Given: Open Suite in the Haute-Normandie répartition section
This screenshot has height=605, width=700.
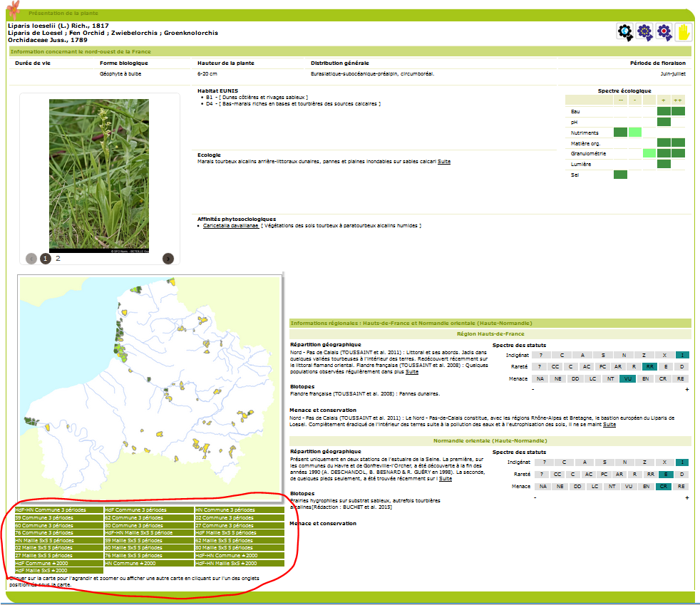Looking at the screenshot, I should tap(444, 478).
